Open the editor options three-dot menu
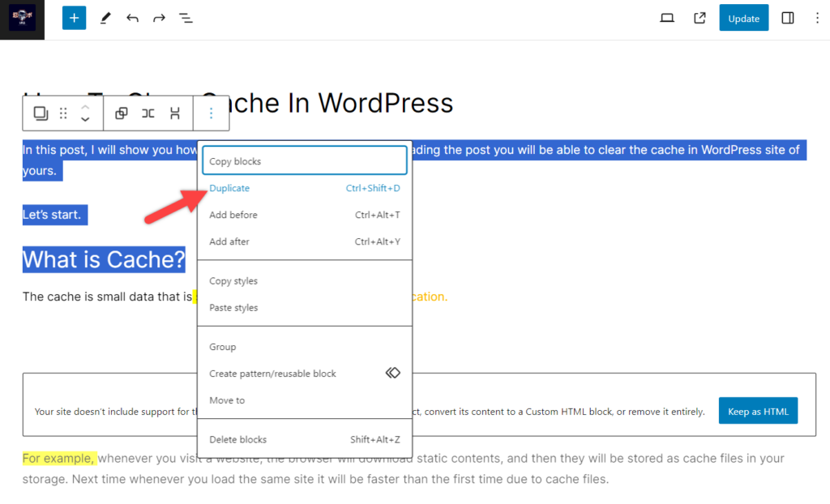The image size is (830, 504). tap(817, 17)
